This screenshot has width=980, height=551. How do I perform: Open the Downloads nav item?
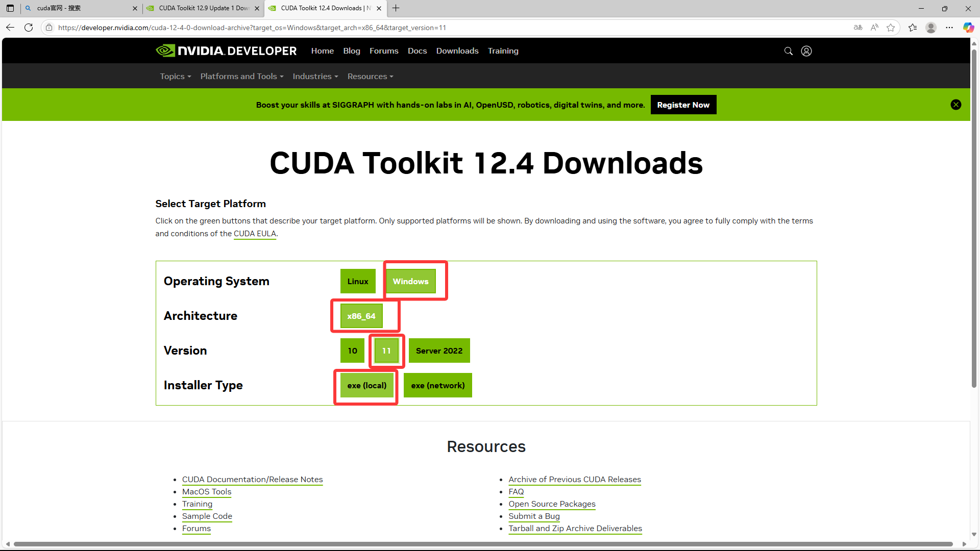[x=457, y=51]
